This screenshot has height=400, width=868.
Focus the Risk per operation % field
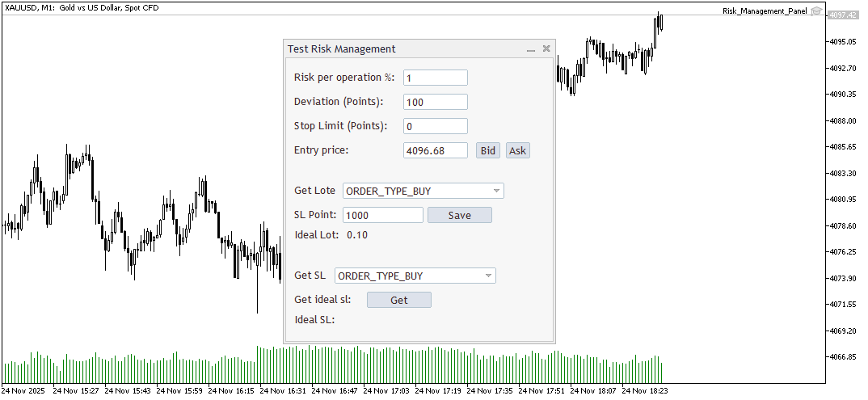click(x=436, y=78)
